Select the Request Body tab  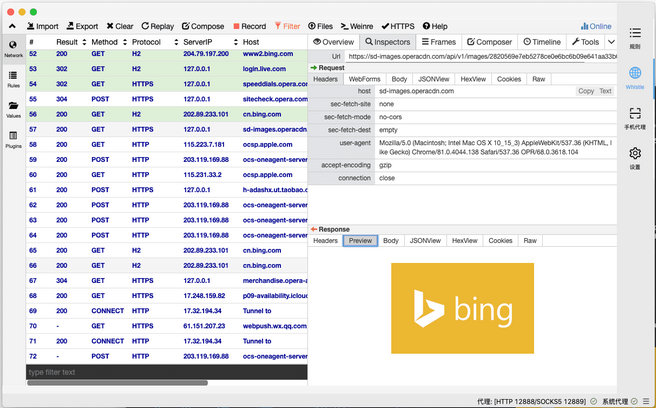tap(399, 79)
